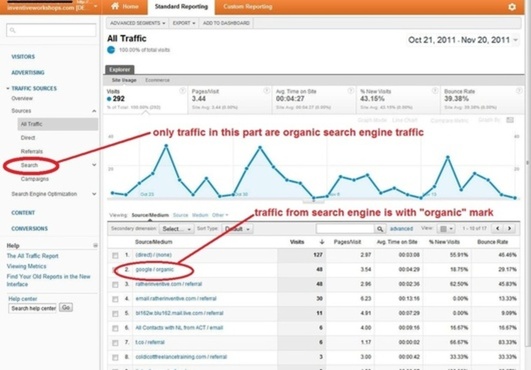Tick checkbox for coldicottfreelancetraining.com row
Viewport: 531px width, 370px height.
[115, 357]
